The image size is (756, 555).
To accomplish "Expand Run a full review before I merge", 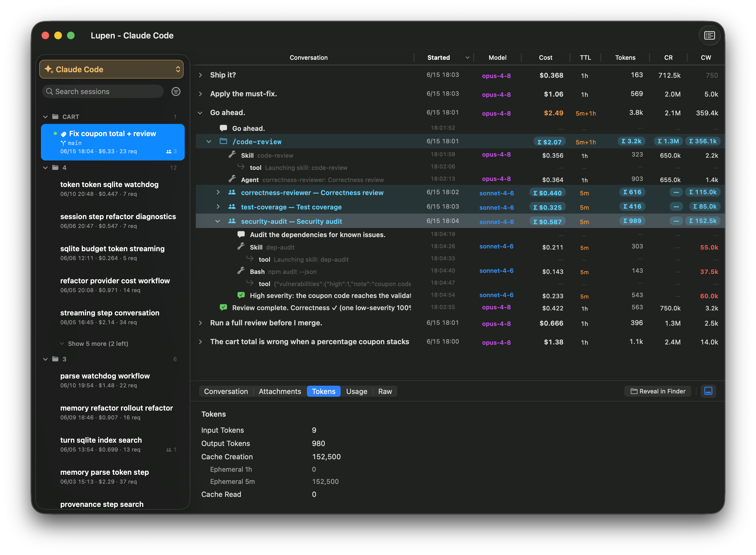I will click(200, 323).
